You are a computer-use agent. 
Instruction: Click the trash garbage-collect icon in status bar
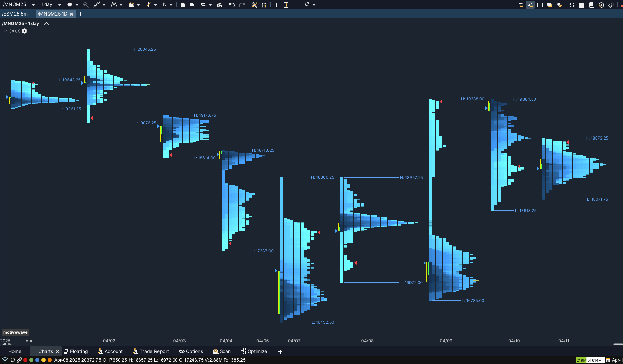click(x=608, y=360)
